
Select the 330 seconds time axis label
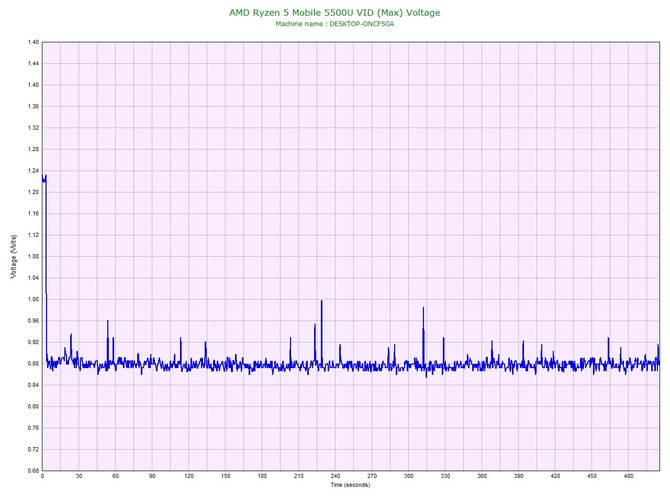445,476
